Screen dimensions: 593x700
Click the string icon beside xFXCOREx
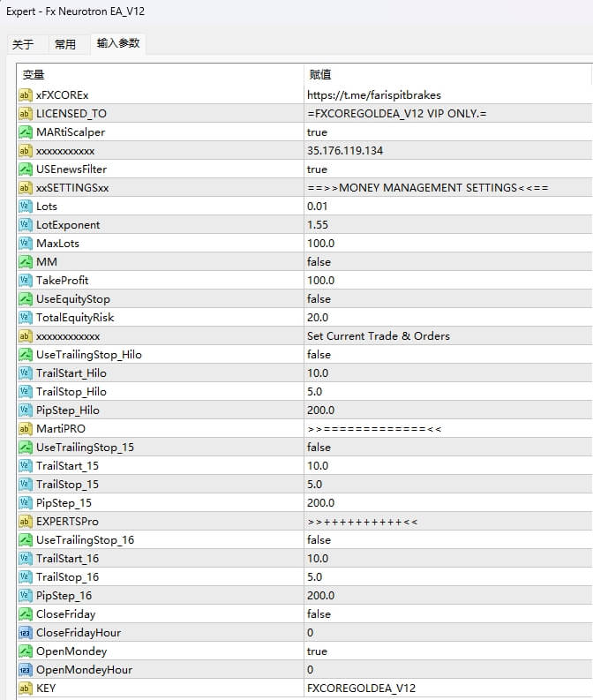pos(26,95)
